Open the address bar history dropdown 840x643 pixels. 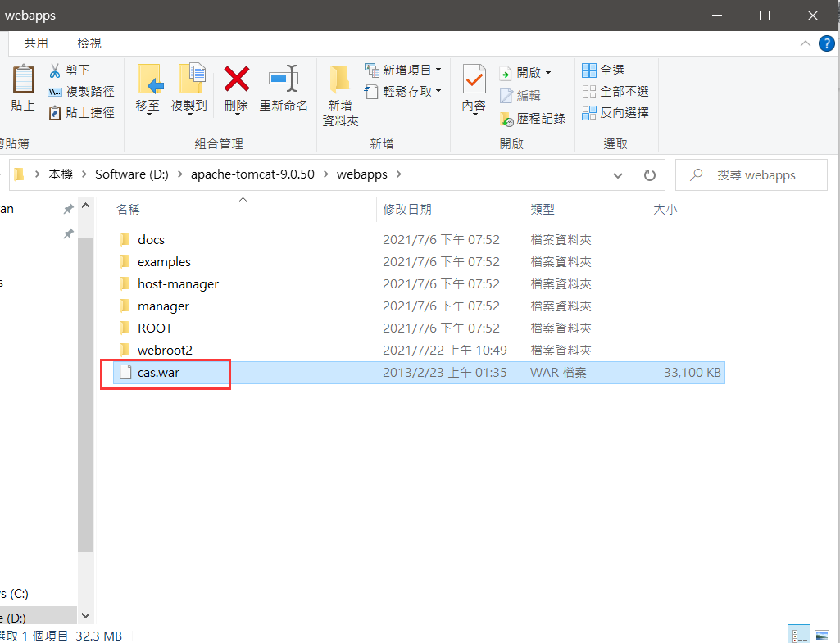(619, 174)
